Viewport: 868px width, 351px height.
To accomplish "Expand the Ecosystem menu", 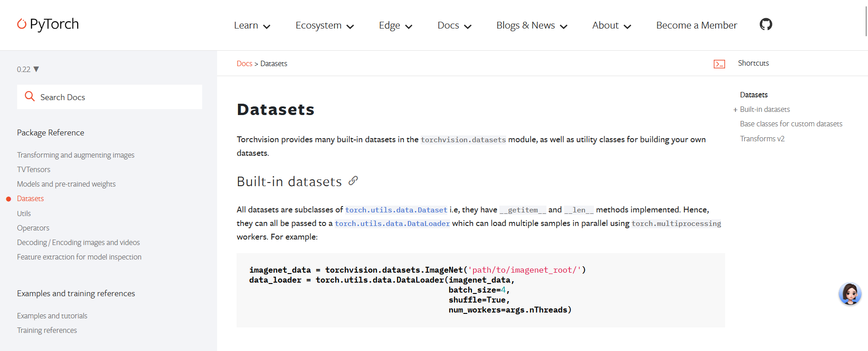I will pyautogui.click(x=324, y=25).
